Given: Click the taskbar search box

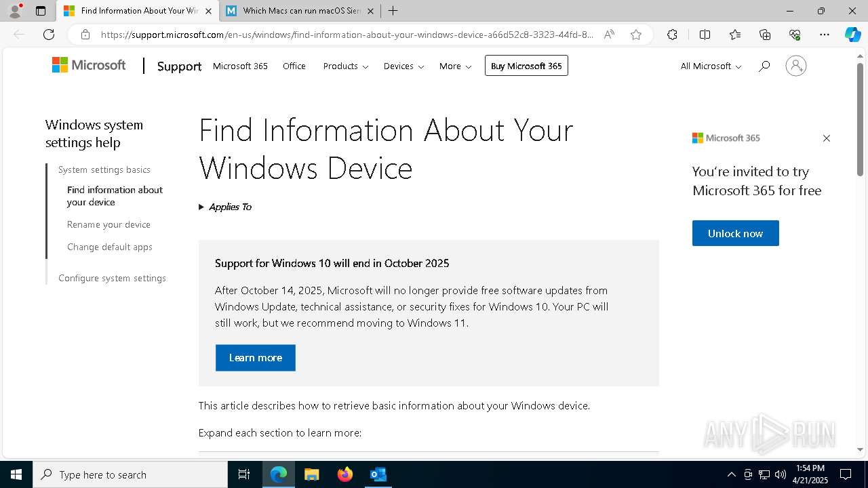Looking at the screenshot, I should pyautogui.click(x=130, y=474).
